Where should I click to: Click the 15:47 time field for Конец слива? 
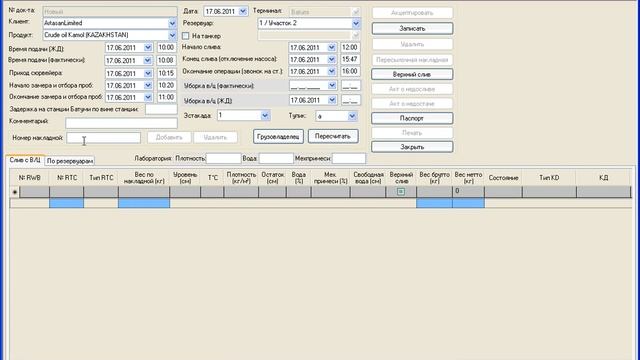click(350, 60)
